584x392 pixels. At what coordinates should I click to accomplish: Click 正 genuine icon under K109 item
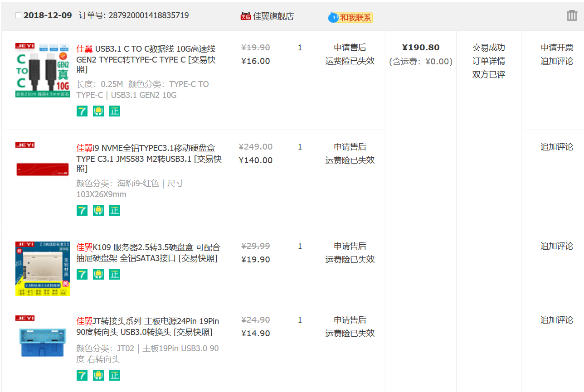(x=115, y=274)
